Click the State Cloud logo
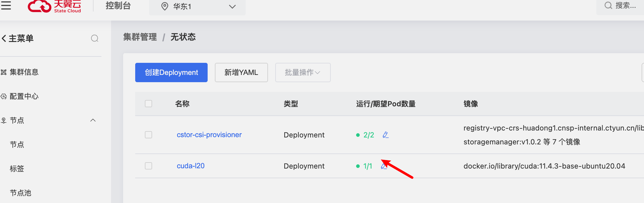644x203 pixels. (x=54, y=6)
